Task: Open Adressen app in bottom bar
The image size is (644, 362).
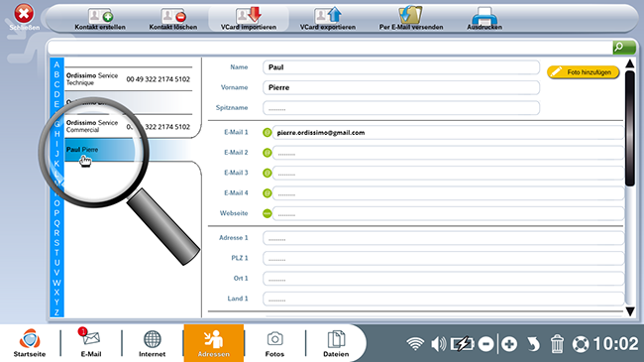Action: coord(214,343)
